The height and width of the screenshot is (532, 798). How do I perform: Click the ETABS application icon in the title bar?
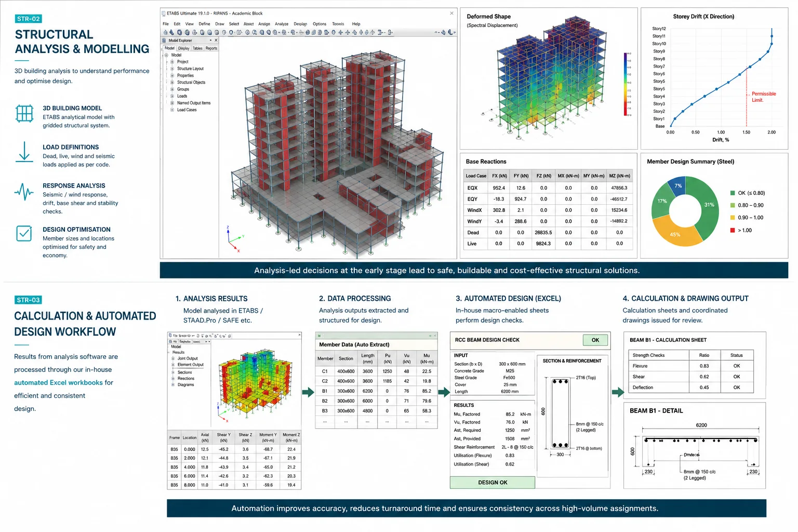tap(164, 14)
